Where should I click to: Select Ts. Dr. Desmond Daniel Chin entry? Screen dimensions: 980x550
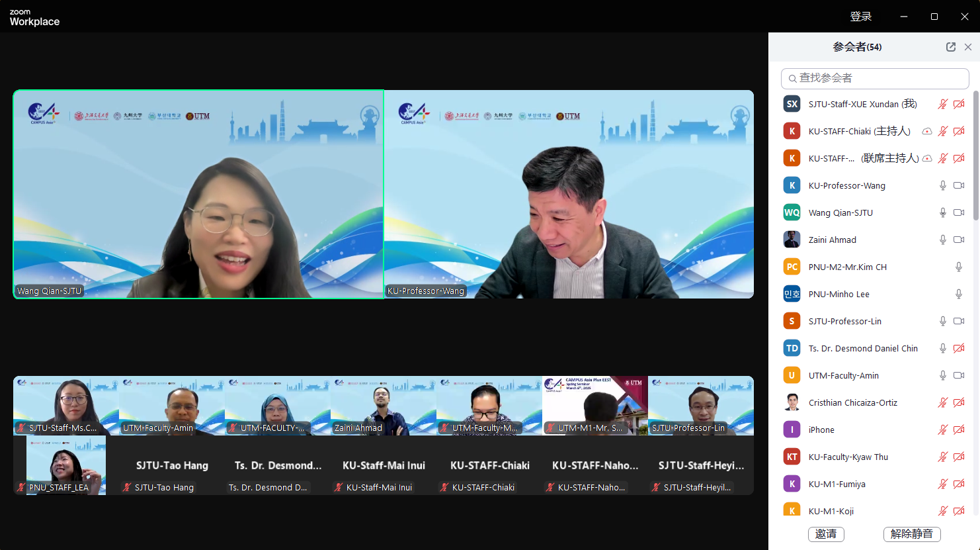point(862,349)
